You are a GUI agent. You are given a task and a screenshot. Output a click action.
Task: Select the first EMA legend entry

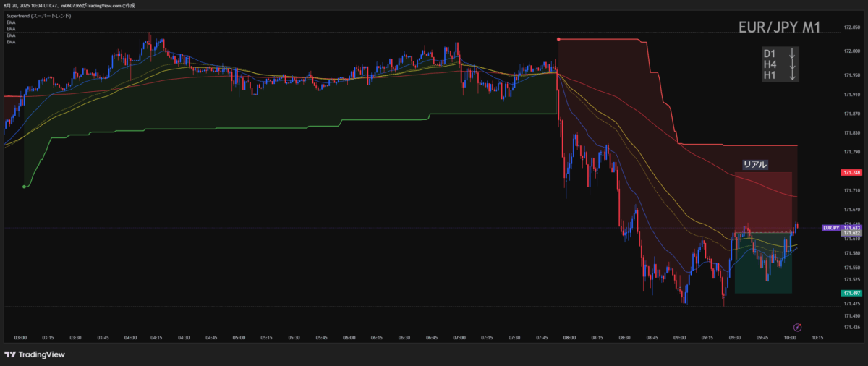click(x=11, y=22)
